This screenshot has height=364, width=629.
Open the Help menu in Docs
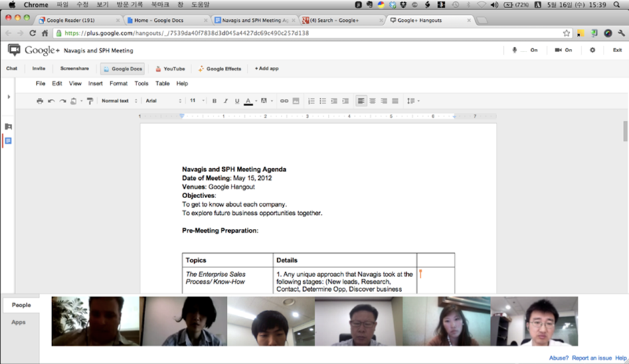point(182,84)
